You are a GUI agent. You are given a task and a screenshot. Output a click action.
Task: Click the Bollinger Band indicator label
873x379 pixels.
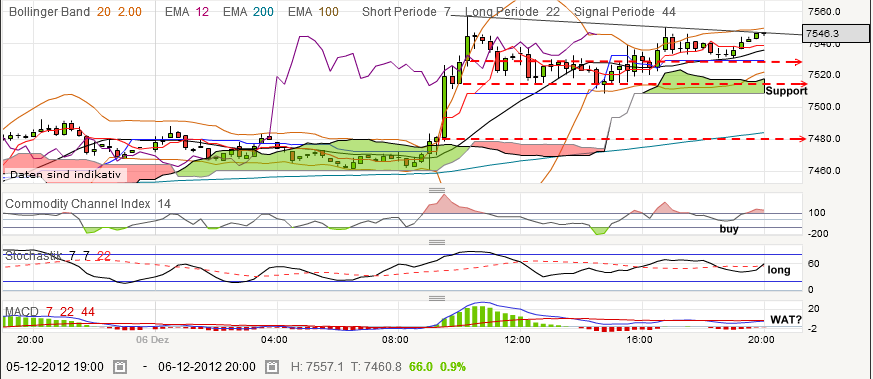click(x=50, y=12)
